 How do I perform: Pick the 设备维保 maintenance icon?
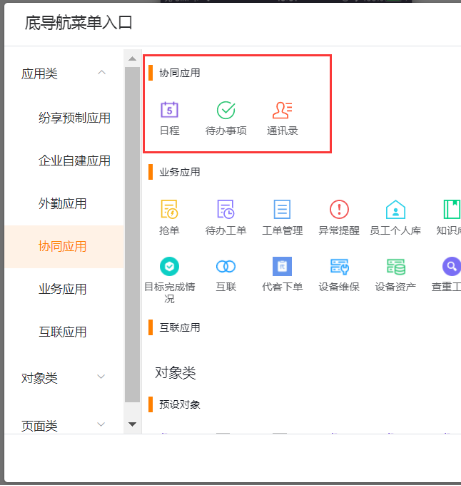click(339, 266)
